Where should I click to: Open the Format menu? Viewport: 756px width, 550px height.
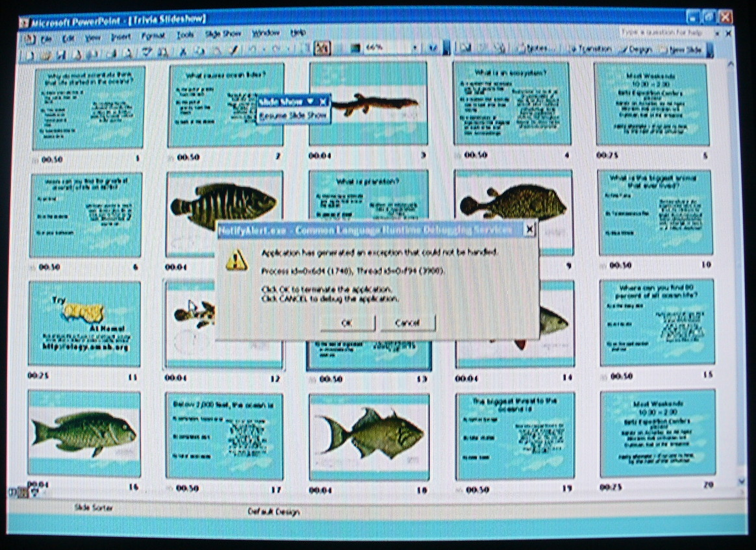(153, 36)
